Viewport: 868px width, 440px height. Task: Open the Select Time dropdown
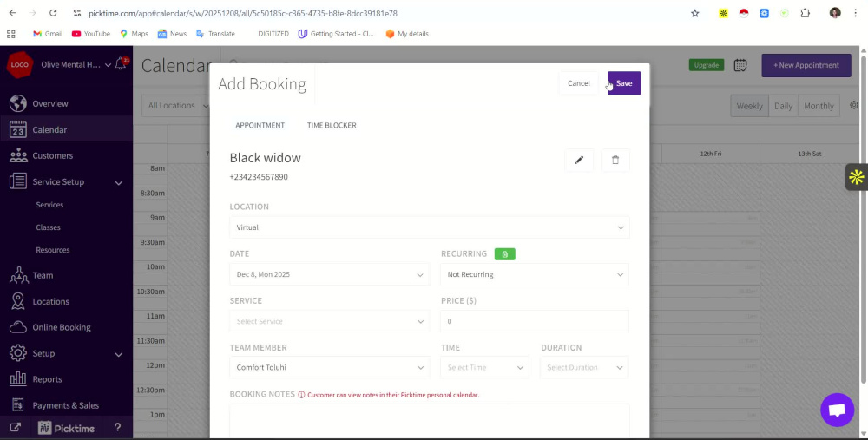[485, 367]
